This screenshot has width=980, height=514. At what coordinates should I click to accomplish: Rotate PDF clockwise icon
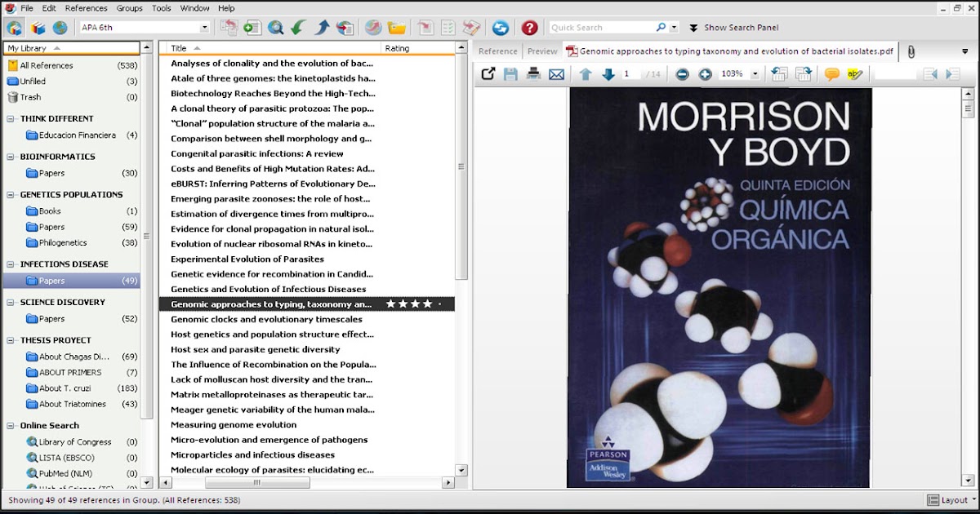tap(804, 73)
